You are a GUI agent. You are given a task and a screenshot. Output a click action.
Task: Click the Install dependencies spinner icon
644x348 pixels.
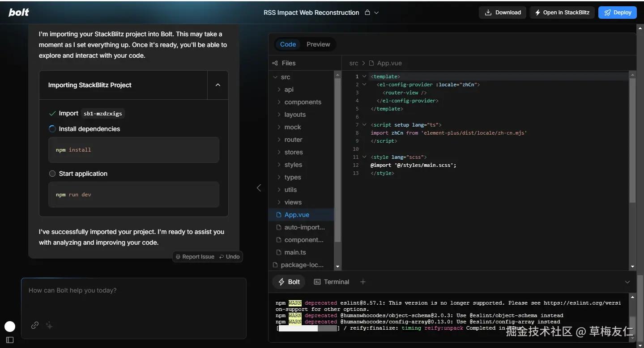click(52, 129)
